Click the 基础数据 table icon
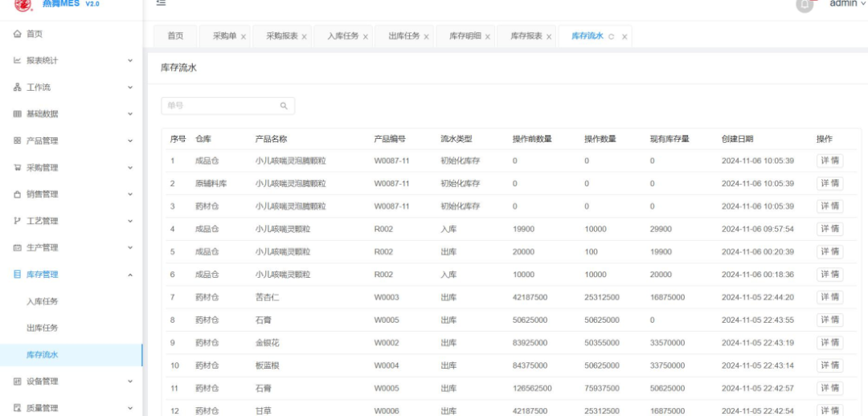This screenshot has height=416, width=868. click(17, 114)
